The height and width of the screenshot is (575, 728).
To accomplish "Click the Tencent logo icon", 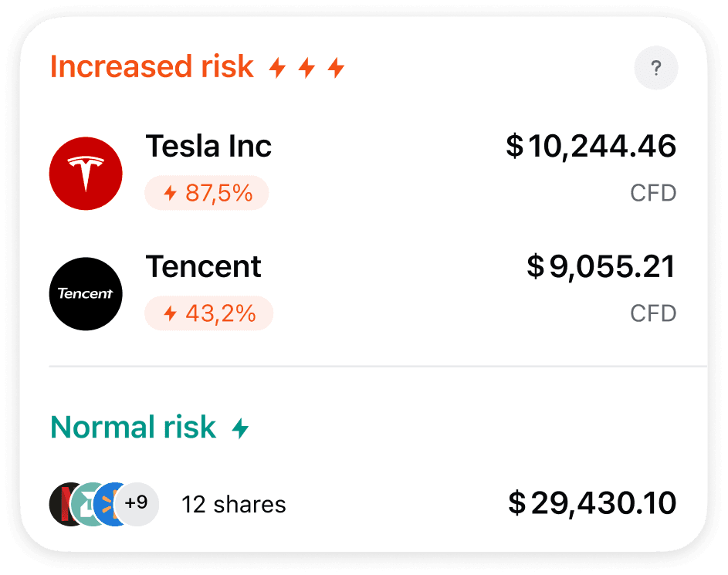I will pyautogui.click(x=86, y=293).
